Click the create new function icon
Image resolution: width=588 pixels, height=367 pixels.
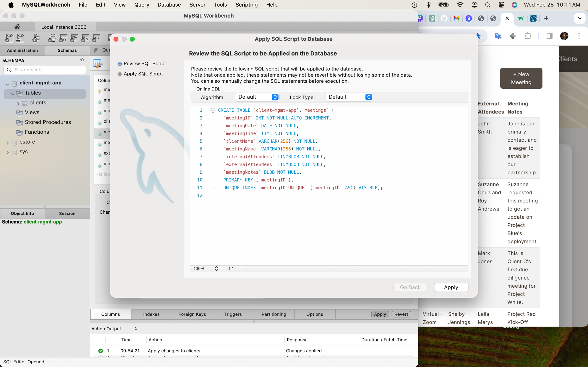[96, 38]
